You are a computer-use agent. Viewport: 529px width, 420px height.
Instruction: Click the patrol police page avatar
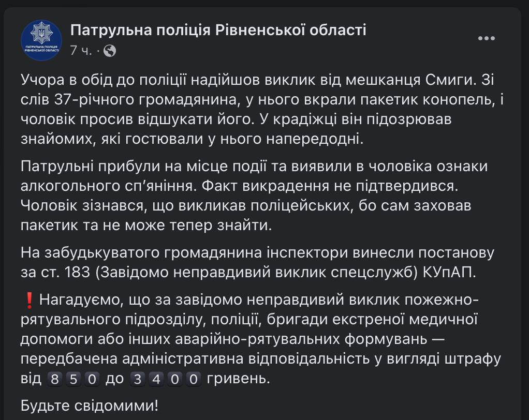click(x=41, y=40)
